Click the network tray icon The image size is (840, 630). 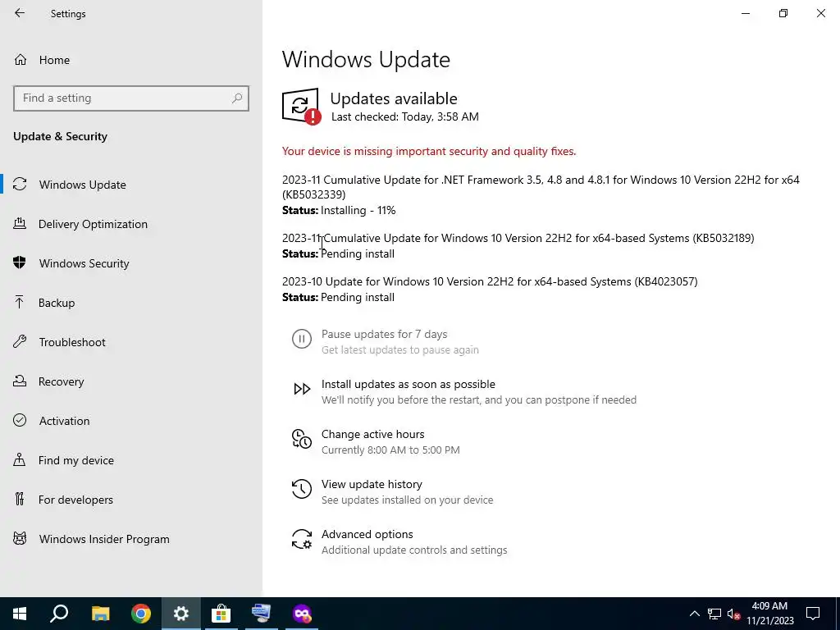coord(714,614)
